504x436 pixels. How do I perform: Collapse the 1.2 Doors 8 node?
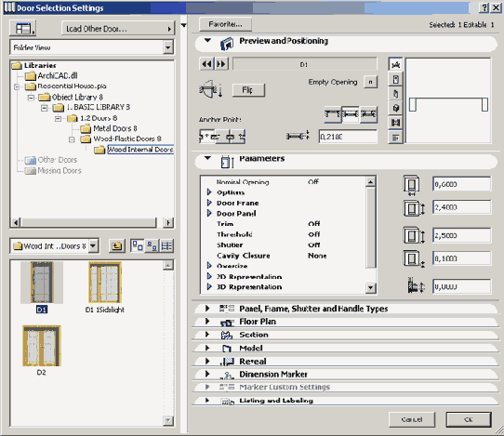58,118
